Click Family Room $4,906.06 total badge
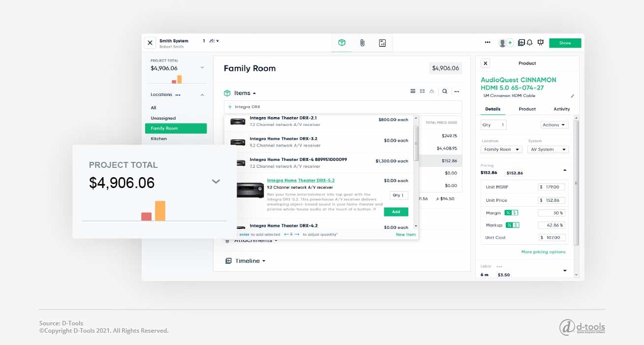 445,68
